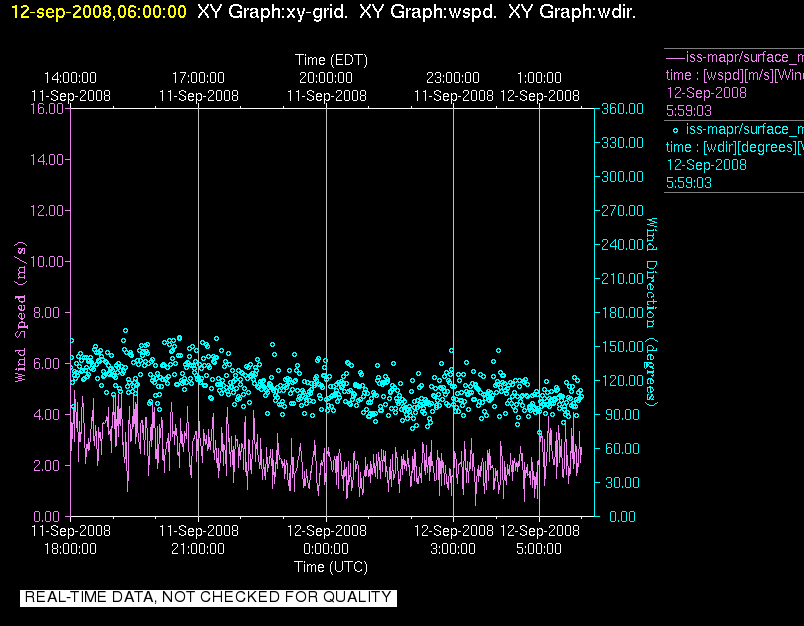Click the wspd legend line marker
804x626 pixels.
click(x=675, y=57)
